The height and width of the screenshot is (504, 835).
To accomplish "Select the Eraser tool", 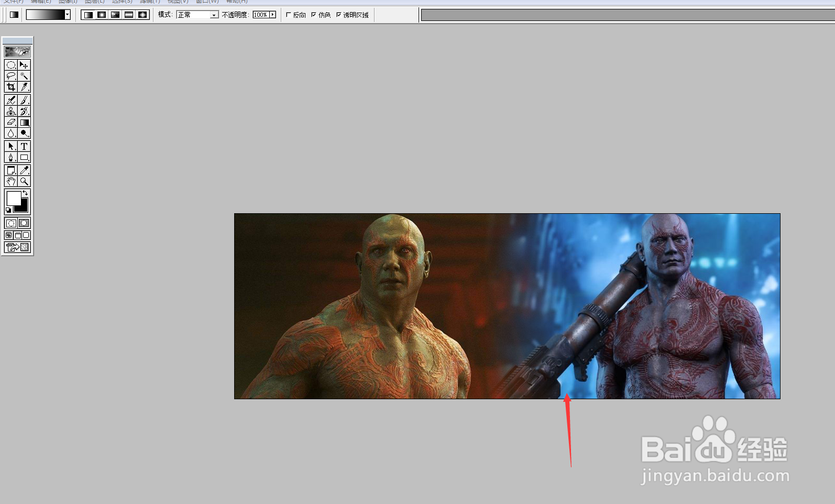I will pyautogui.click(x=11, y=122).
